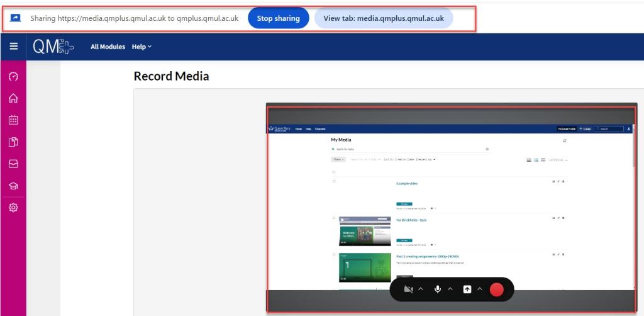
Task: Click the screen share upload icon in recorder
Action: [467, 290]
